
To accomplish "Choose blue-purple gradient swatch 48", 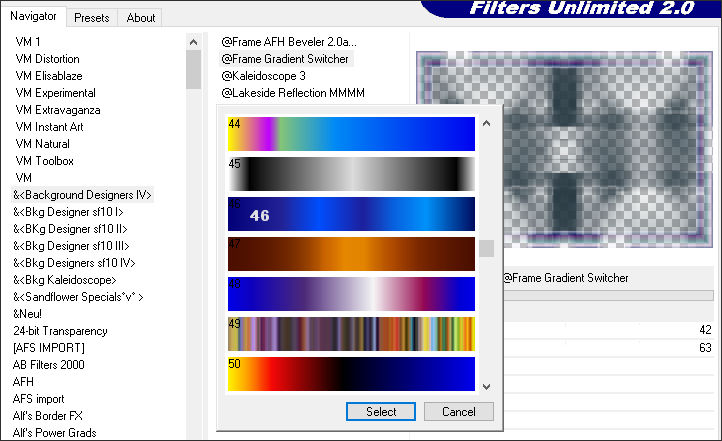I will (351, 294).
